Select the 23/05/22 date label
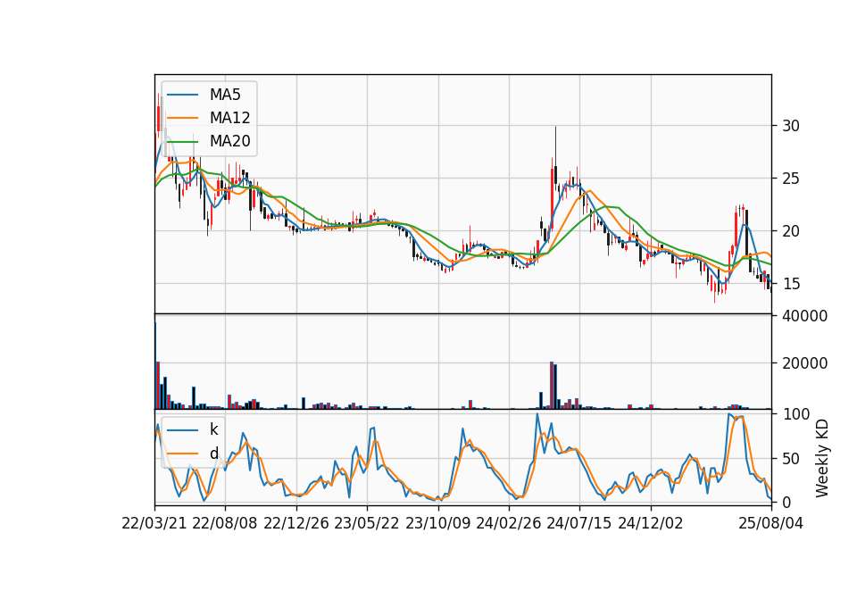Screen dimensions: 857x616 pyautogui.click(x=367, y=523)
